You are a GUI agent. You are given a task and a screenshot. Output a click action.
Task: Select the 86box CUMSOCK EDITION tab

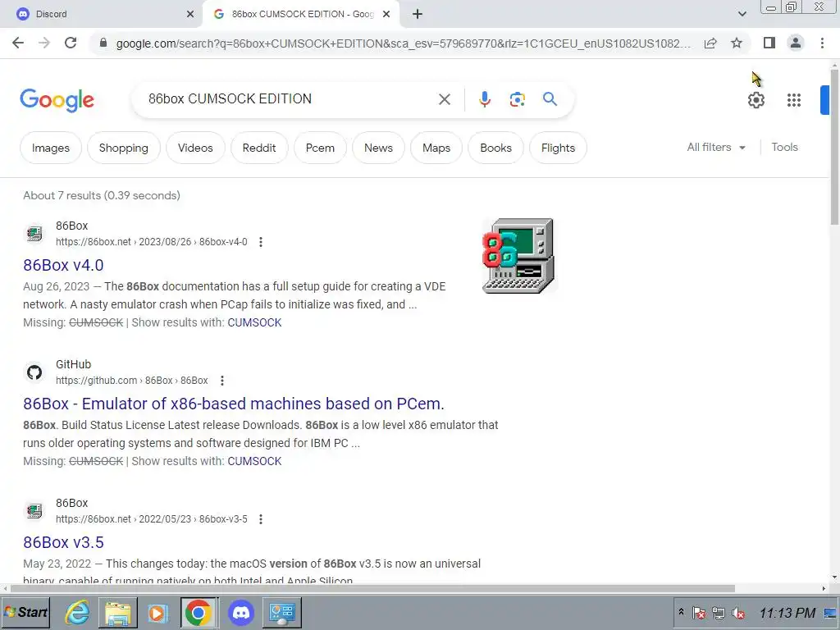click(x=302, y=14)
